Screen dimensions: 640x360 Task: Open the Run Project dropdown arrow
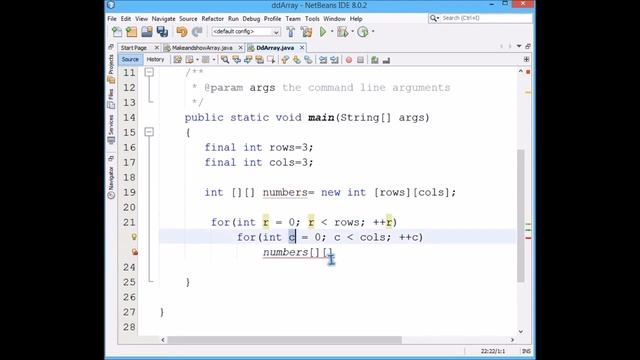pyautogui.click(x=332, y=31)
